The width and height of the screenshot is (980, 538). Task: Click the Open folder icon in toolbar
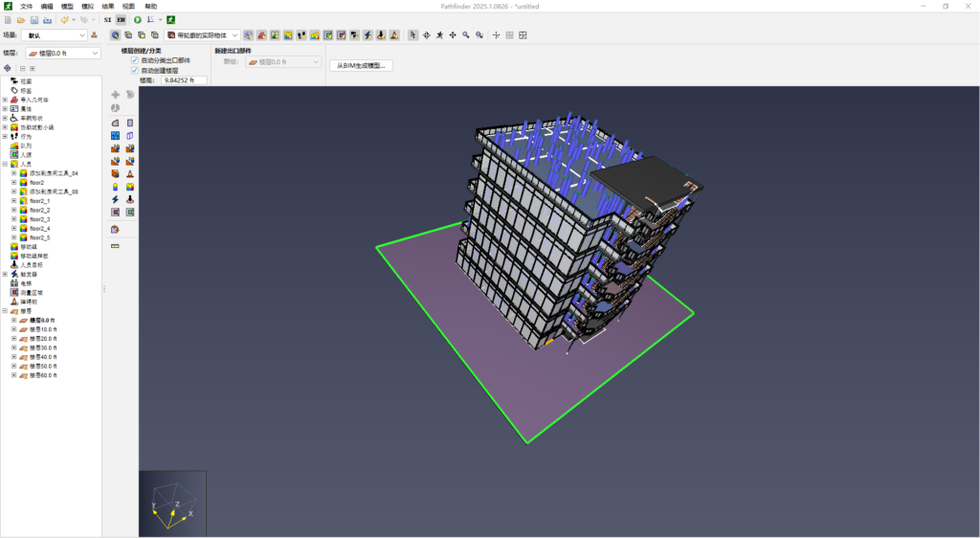[x=21, y=20]
